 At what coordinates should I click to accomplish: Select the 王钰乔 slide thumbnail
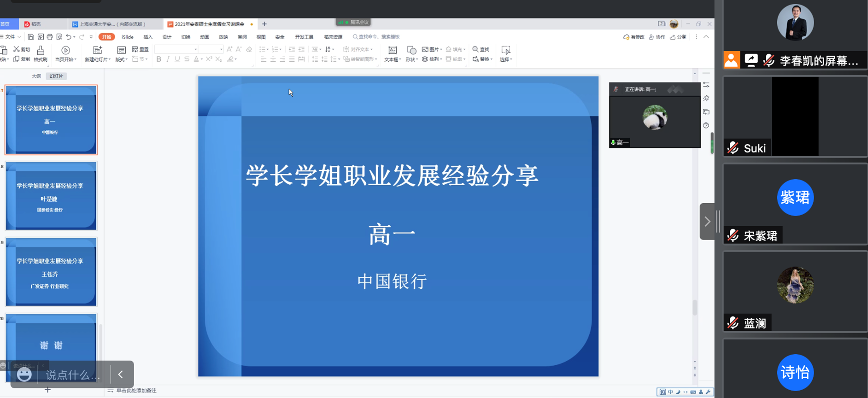[51, 272]
